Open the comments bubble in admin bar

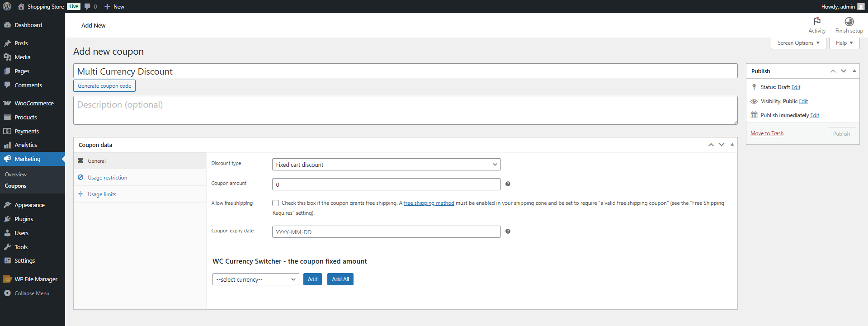coord(87,6)
